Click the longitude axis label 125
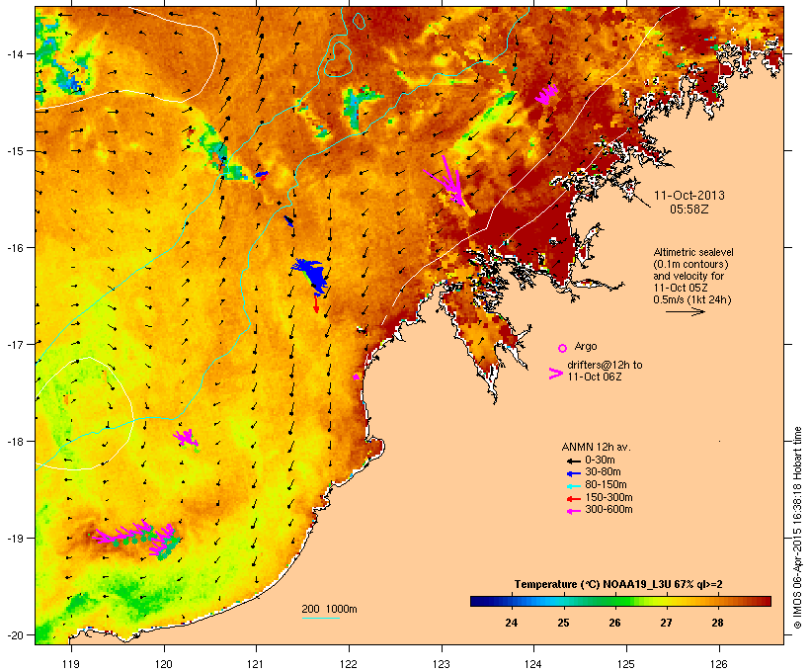 tap(626, 664)
